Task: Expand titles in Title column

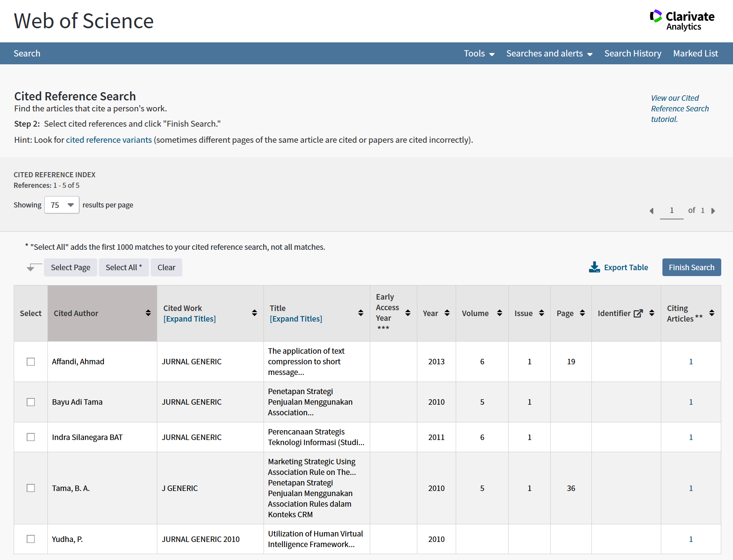Action: [x=296, y=319]
